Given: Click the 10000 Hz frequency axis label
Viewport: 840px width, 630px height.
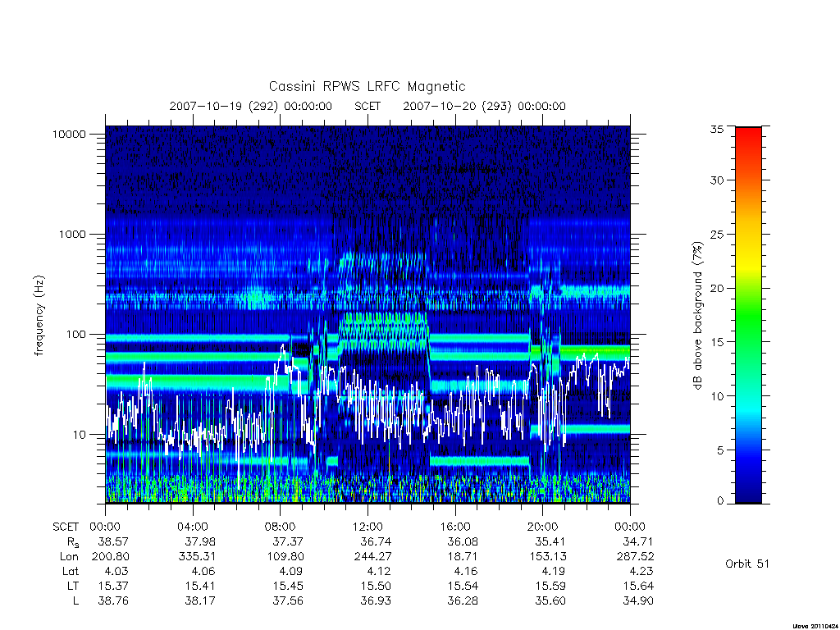Looking at the screenshot, I should [69, 134].
